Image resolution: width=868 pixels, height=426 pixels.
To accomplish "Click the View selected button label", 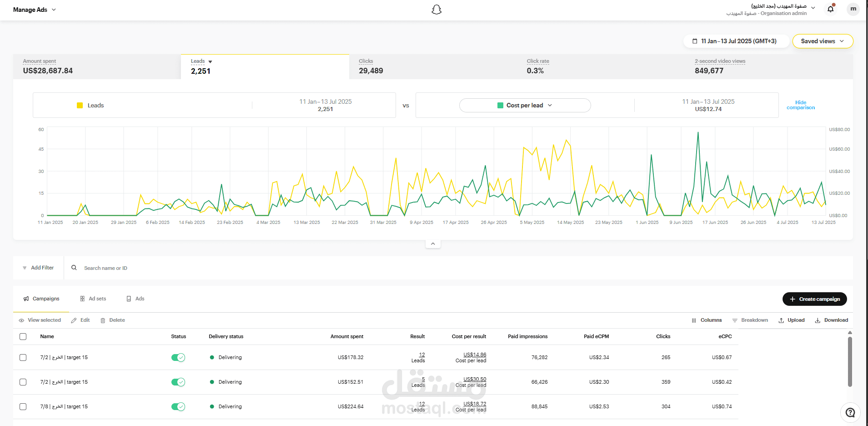I will tap(44, 320).
